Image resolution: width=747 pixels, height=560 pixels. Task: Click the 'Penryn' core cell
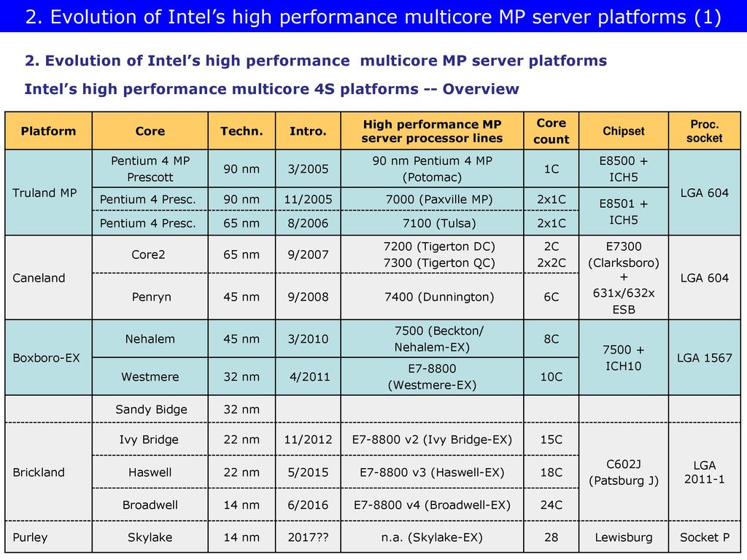[x=150, y=297]
